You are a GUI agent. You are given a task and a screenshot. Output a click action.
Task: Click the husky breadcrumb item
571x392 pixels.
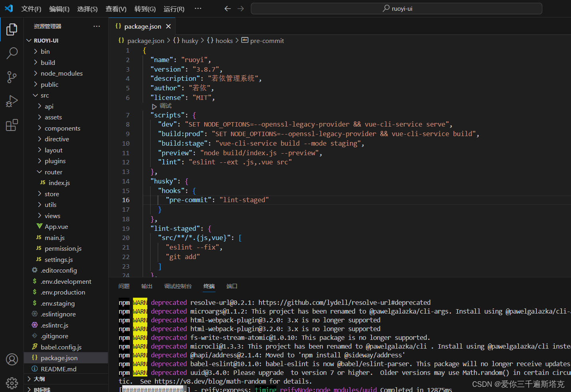click(190, 40)
